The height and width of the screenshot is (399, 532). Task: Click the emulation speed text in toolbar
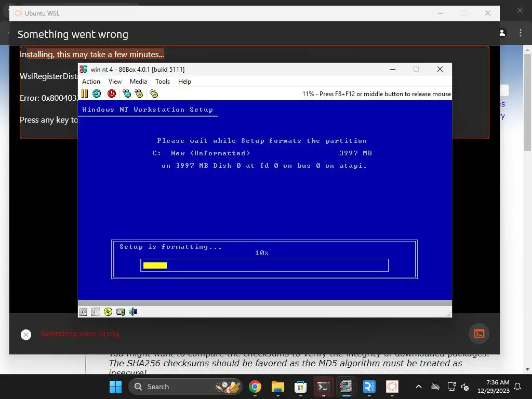pyautogui.click(x=377, y=94)
